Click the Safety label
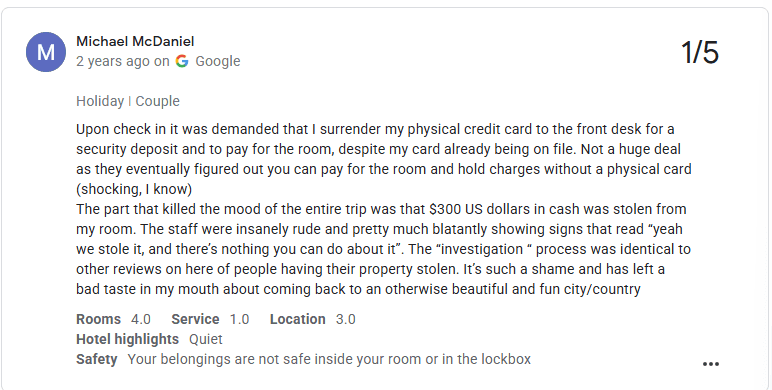 pyautogui.click(x=96, y=359)
